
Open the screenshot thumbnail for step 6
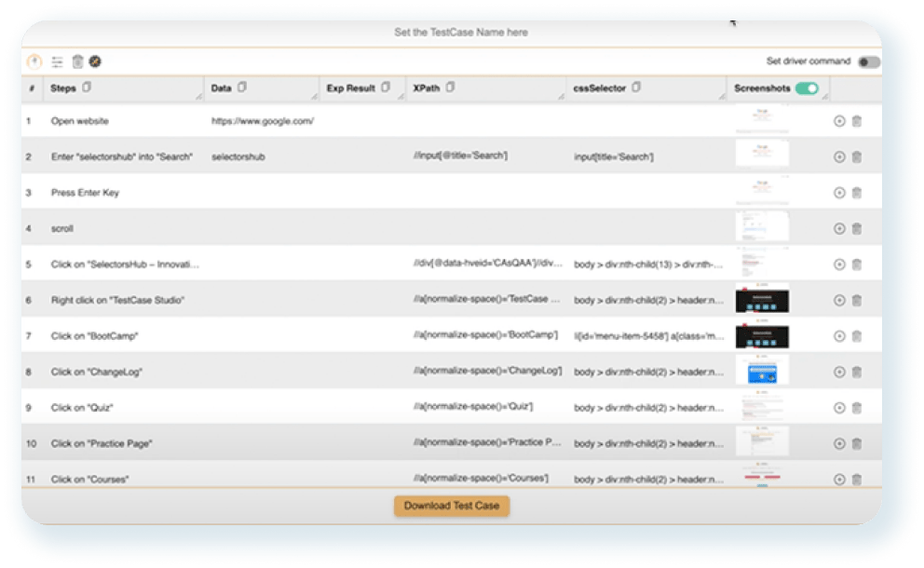[x=762, y=299]
